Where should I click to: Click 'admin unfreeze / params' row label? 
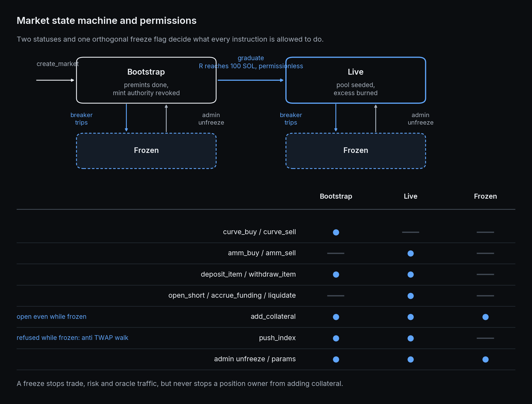[x=255, y=359]
